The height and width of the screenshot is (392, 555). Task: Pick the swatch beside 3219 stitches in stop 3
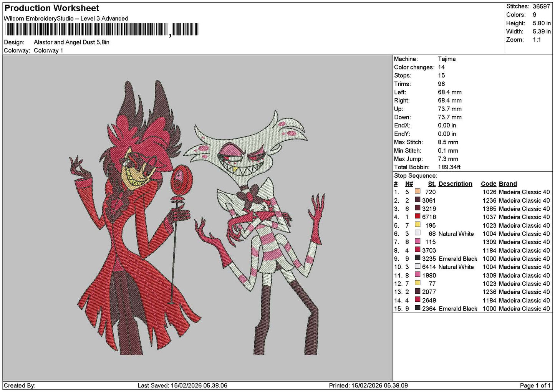click(x=417, y=208)
